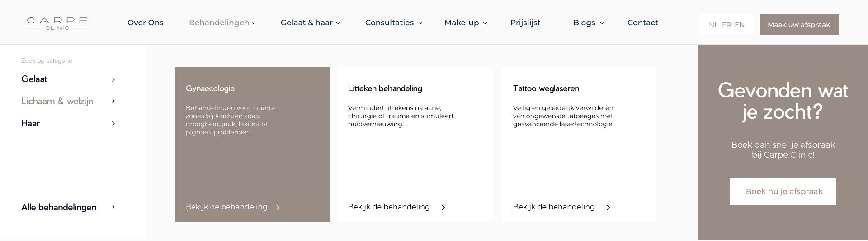Click Boek nu je afspraak button
The height and width of the screenshot is (241, 868).
[x=783, y=191]
